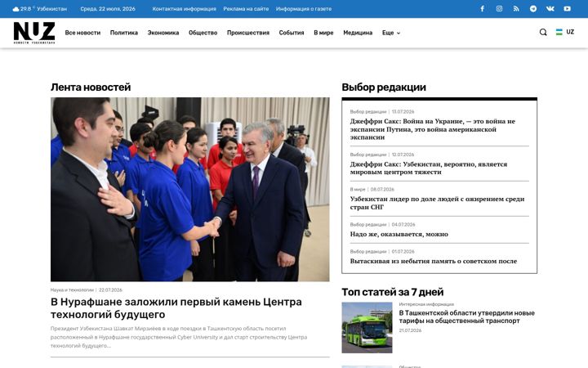The width and height of the screenshot is (588, 368).
Task: Click the weather cloud icon
Action: pos(16,9)
